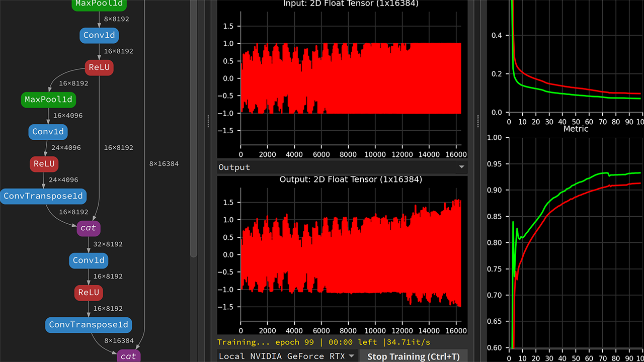Open the Output tensor selector dropdown
This screenshot has height=362, width=644.
(x=342, y=167)
